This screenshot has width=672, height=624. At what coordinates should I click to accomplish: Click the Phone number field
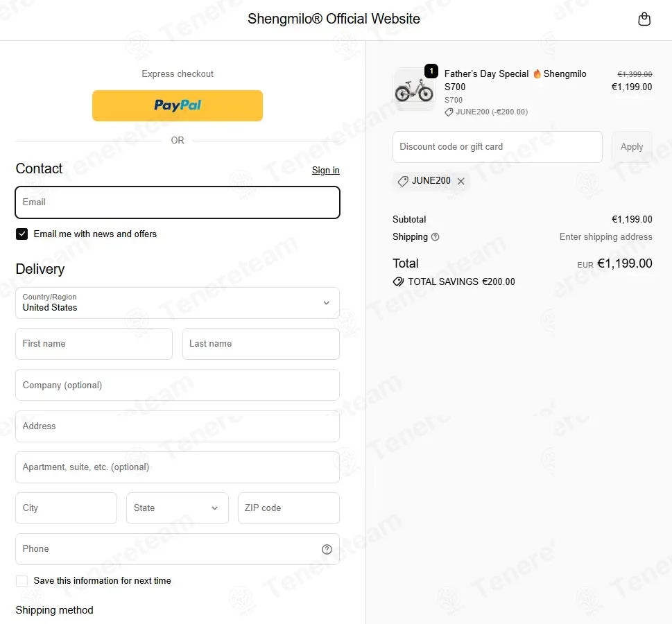pyautogui.click(x=178, y=549)
